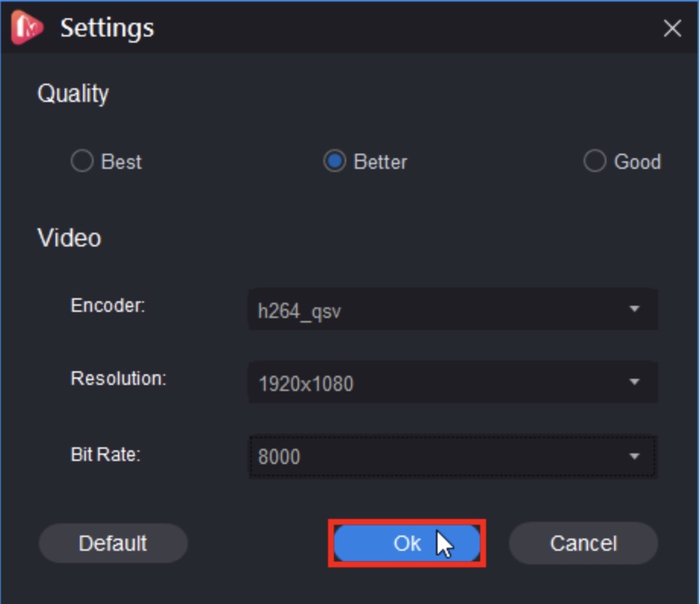Click the Cancel button

(x=584, y=543)
